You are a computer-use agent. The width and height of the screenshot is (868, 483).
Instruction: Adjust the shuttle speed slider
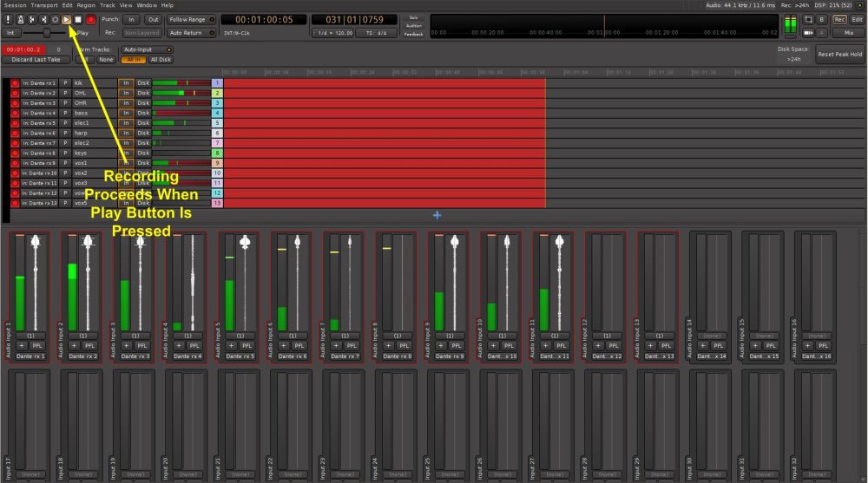coord(46,33)
